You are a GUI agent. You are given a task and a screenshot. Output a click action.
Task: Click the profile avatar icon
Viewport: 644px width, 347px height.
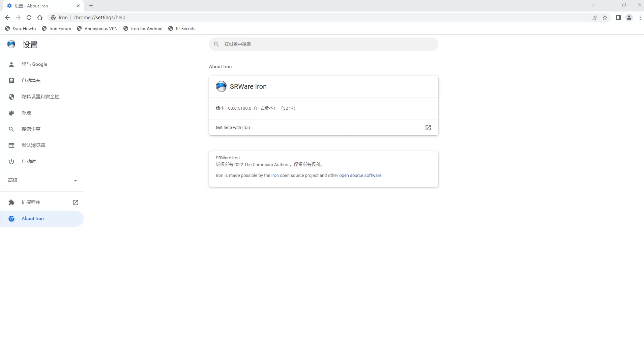[x=628, y=18]
